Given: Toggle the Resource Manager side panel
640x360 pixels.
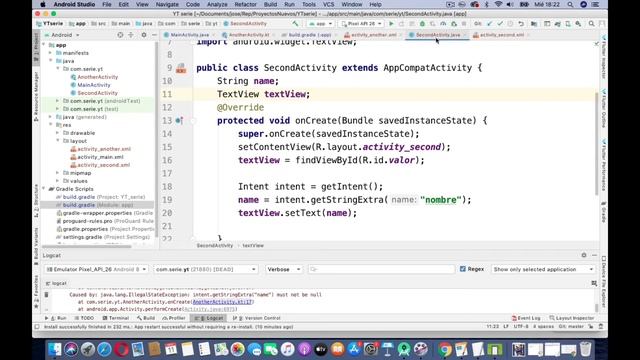Looking at the screenshot, I should click(x=36, y=96).
